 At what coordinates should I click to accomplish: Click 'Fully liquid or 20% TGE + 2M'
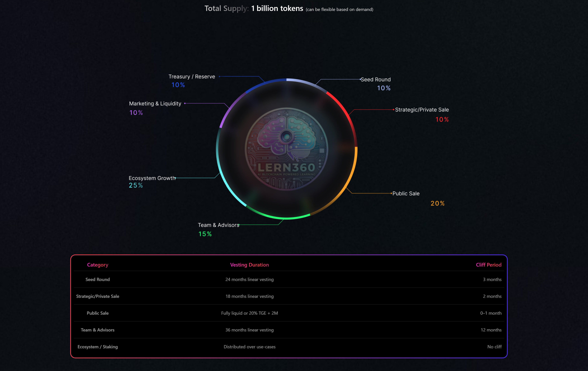[x=249, y=313]
